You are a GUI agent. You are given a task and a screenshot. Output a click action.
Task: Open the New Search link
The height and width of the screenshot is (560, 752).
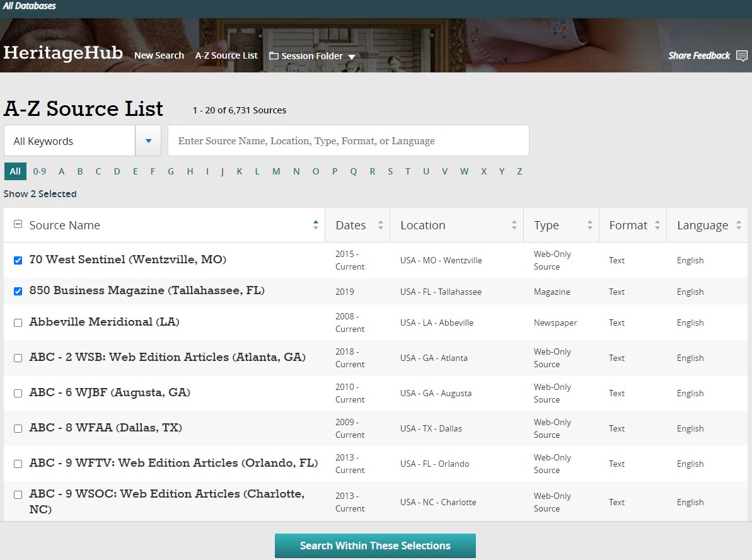tap(159, 55)
